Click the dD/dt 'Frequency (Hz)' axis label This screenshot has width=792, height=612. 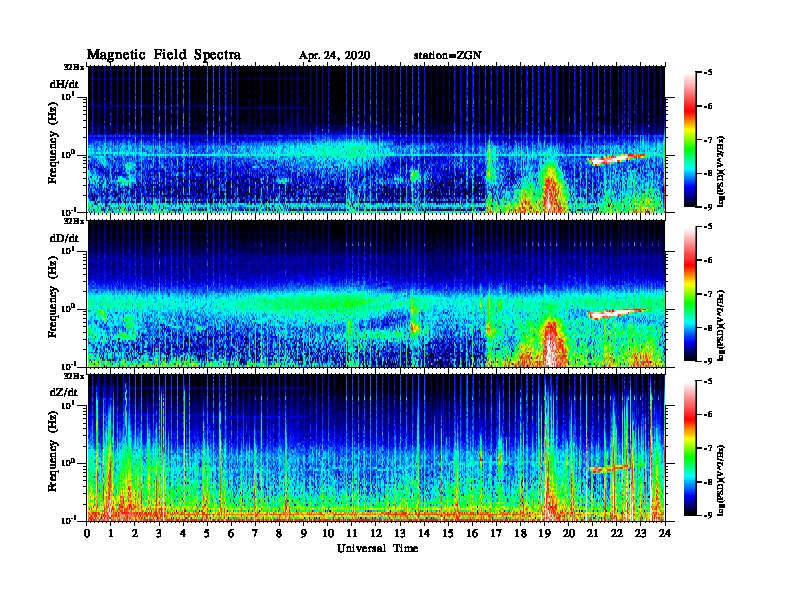53,297
